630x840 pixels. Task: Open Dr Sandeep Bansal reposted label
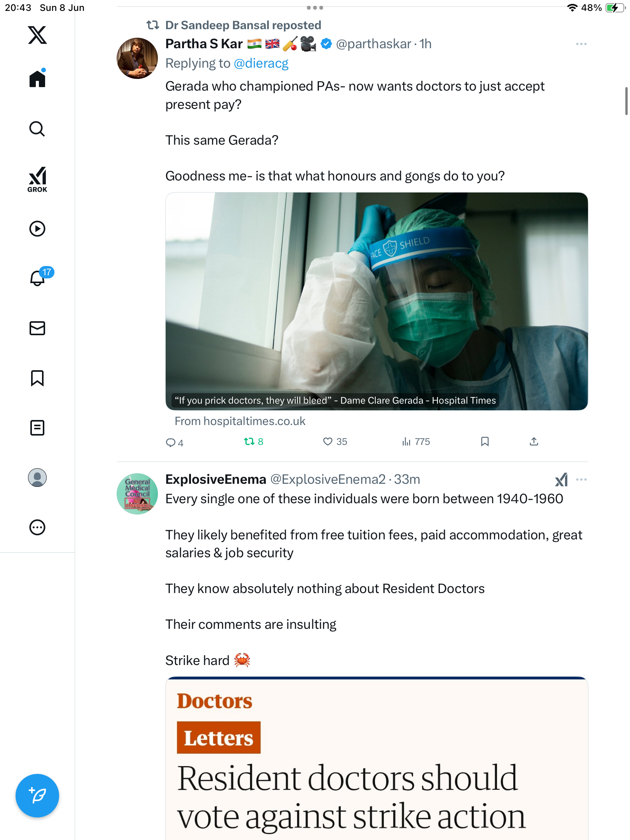point(243,25)
